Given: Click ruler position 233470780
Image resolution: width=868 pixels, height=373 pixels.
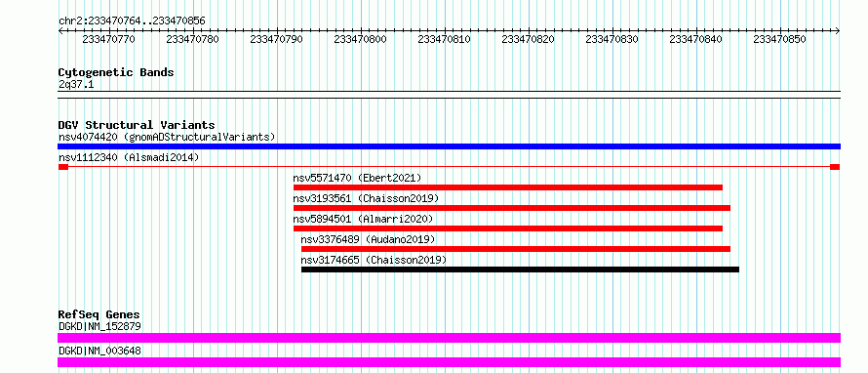Looking at the screenshot, I should tap(193, 39).
